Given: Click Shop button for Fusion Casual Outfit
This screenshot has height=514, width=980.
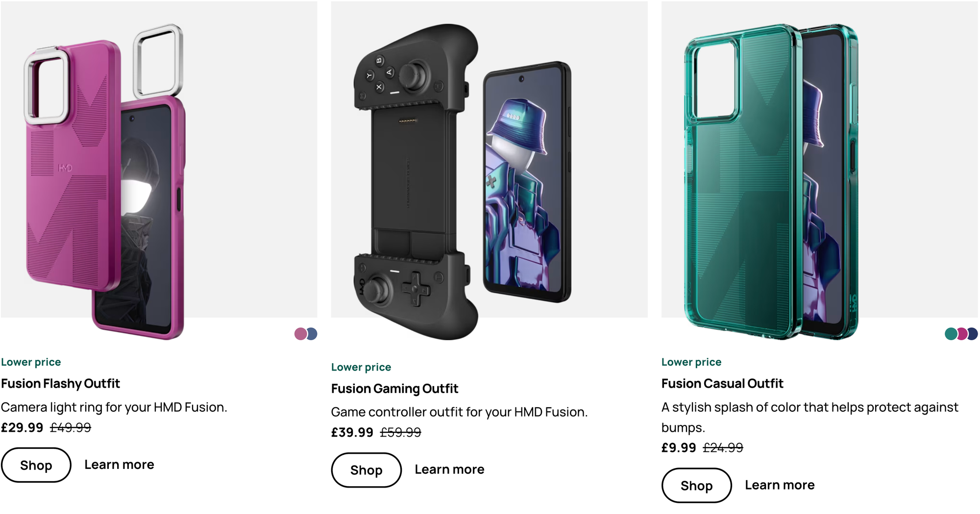Looking at the screenshot, I should pos(697,485).
